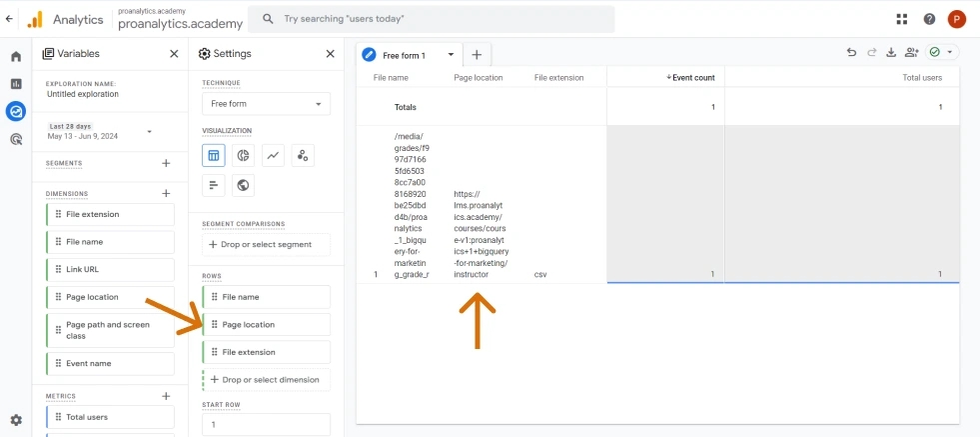Select the geo map visualization
Image resolution: width=980 pixels, height=437 pixels.
[243, 185]
